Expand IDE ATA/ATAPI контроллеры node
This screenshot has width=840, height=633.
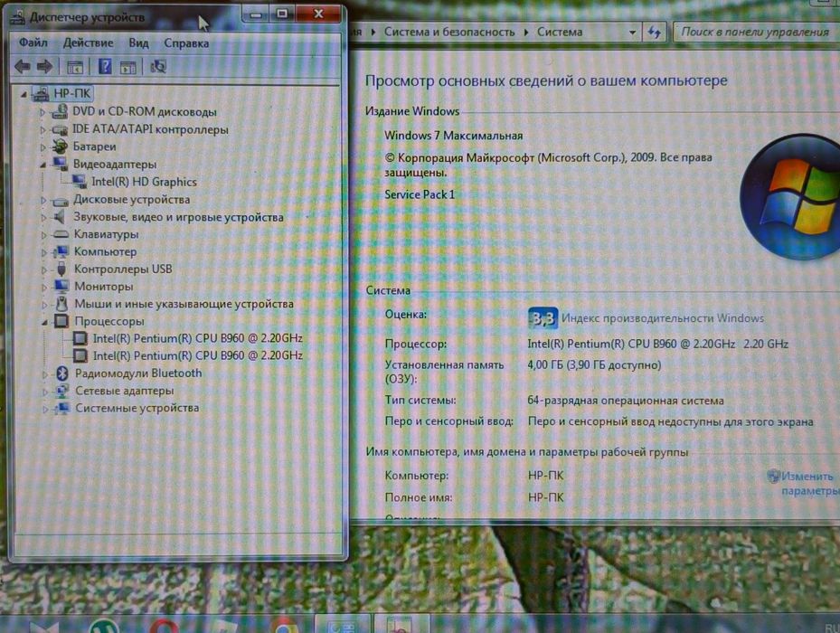42,129
